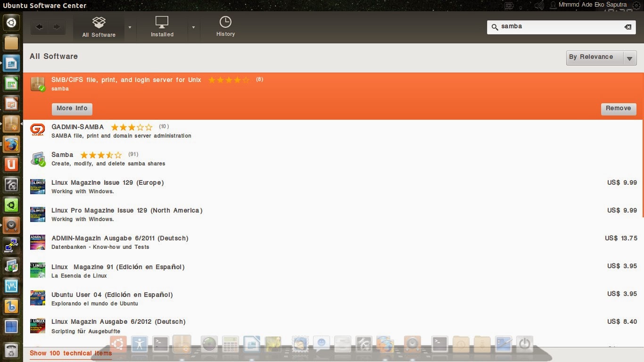Open the All Software view
This screenshot has height=362, width=644.
[x=99, y=27]
